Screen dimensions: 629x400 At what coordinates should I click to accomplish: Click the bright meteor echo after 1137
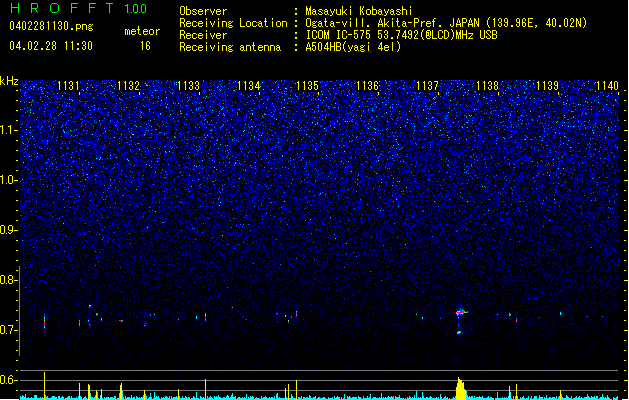click(x=461, y=313)
